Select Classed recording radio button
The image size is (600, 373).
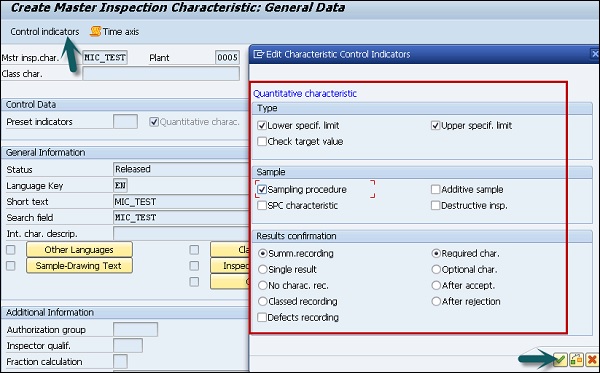pos(262,301)
